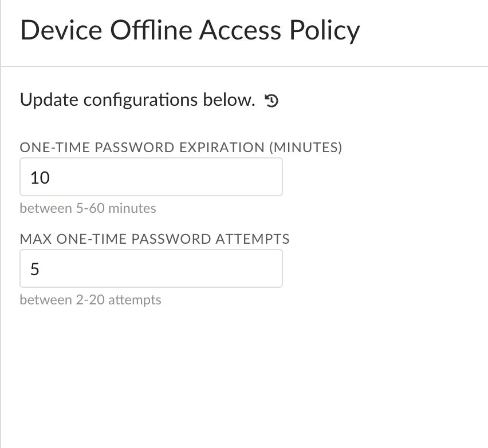Click the word 'ATTEMPTS' in the second label

(252, 239)
